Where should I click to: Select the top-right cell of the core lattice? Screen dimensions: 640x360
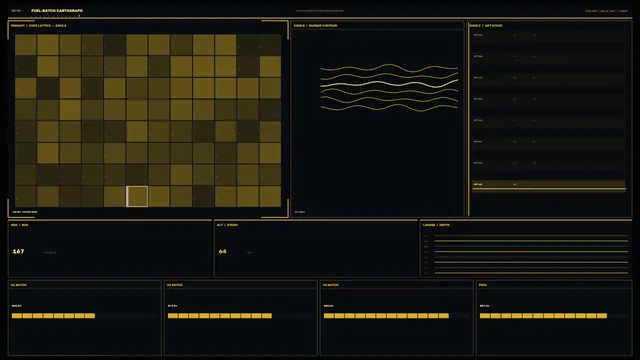tap(270, 44)
